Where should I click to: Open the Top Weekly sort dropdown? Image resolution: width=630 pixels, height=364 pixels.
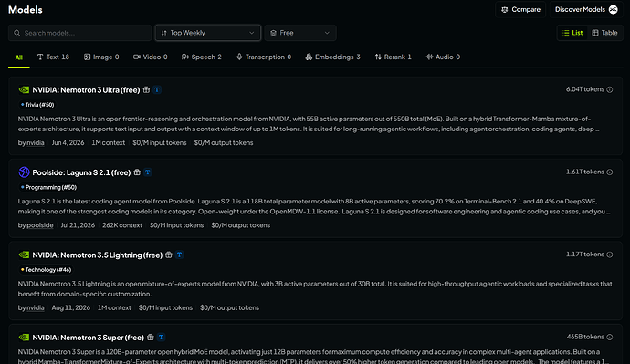click(208, 33)
